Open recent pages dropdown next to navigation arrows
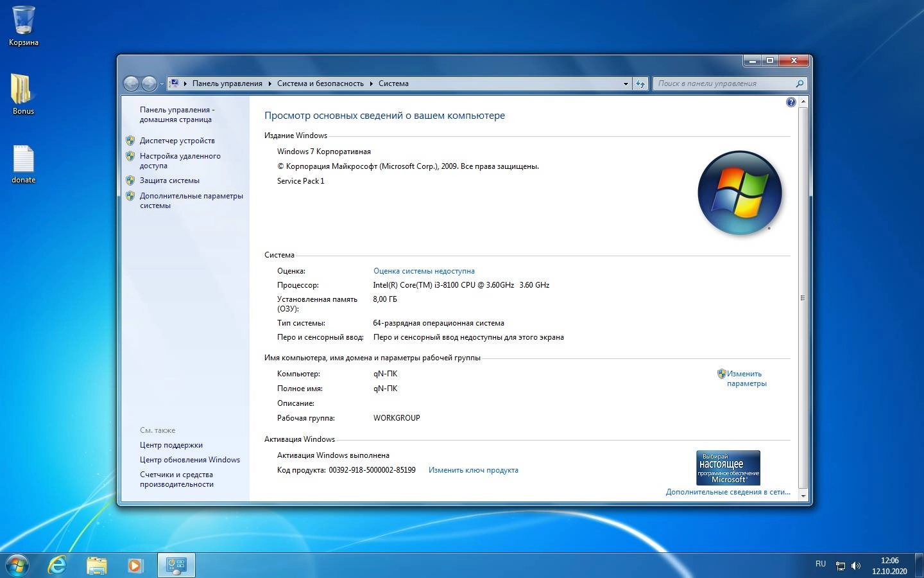924x578 pixels. point(162,84)
